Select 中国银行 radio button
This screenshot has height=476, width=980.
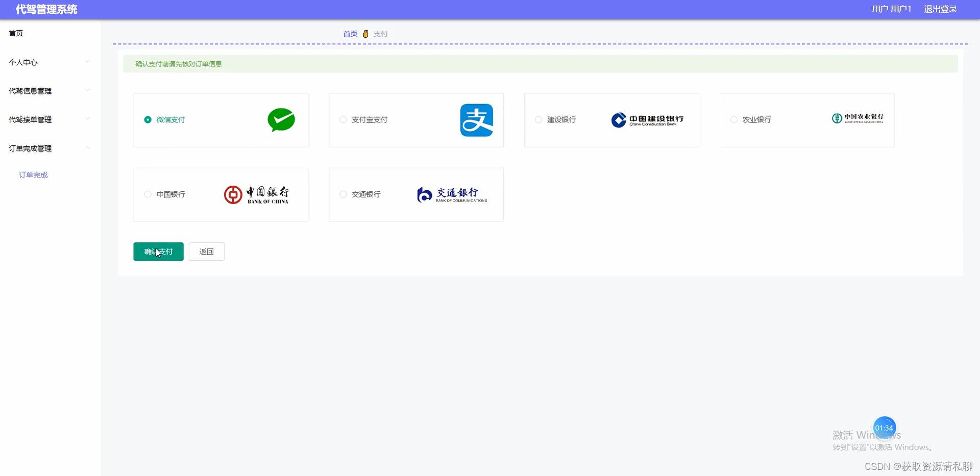pos(148,194)
